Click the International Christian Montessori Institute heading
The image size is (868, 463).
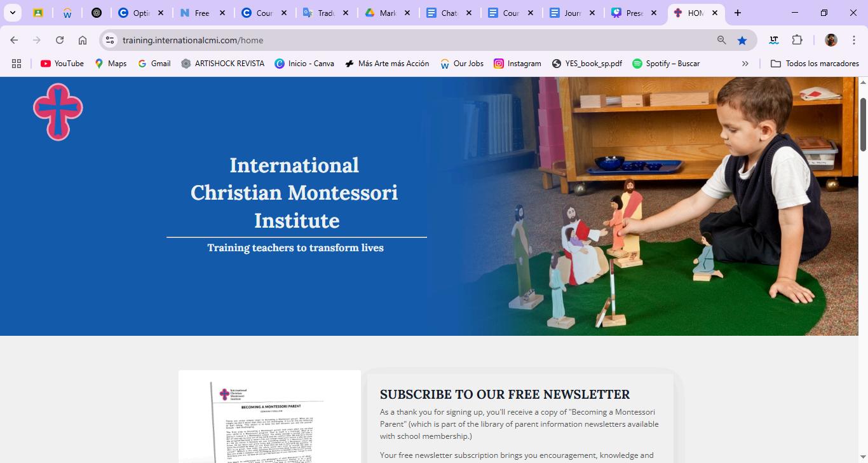[x=294, y=193]
